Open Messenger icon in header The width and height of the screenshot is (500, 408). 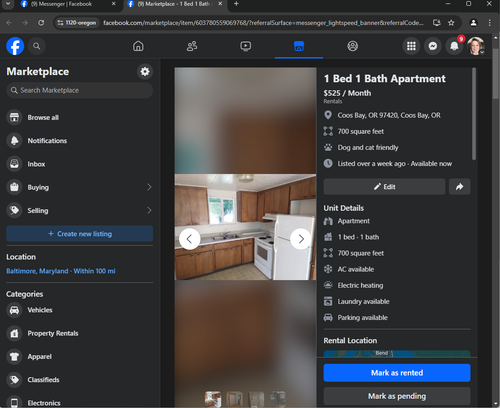tap(433, 46)
